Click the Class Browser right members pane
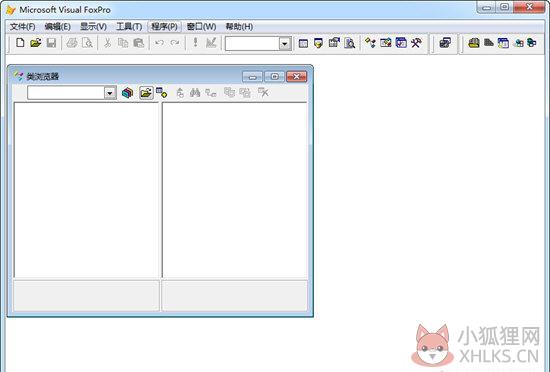550x372 pixels. [x=235, y=190]
